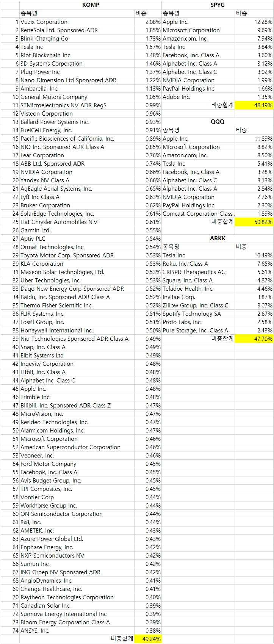Select Square, Inc. Class A cell

pos(198,280)
